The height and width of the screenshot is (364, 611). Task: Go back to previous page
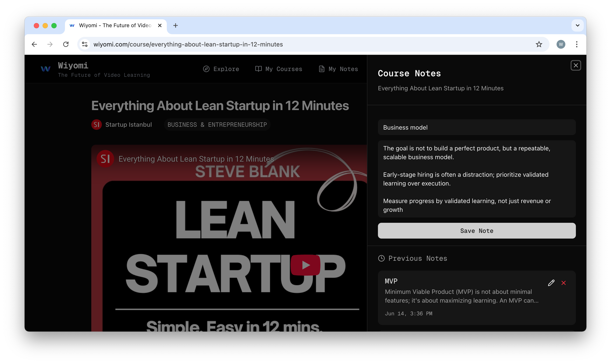(34, 44)
